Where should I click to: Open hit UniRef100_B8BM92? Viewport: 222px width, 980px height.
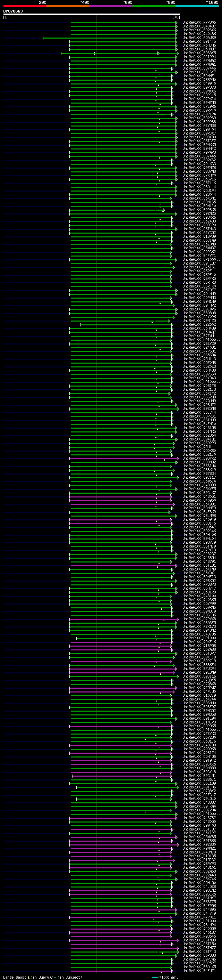click(199, 462)
